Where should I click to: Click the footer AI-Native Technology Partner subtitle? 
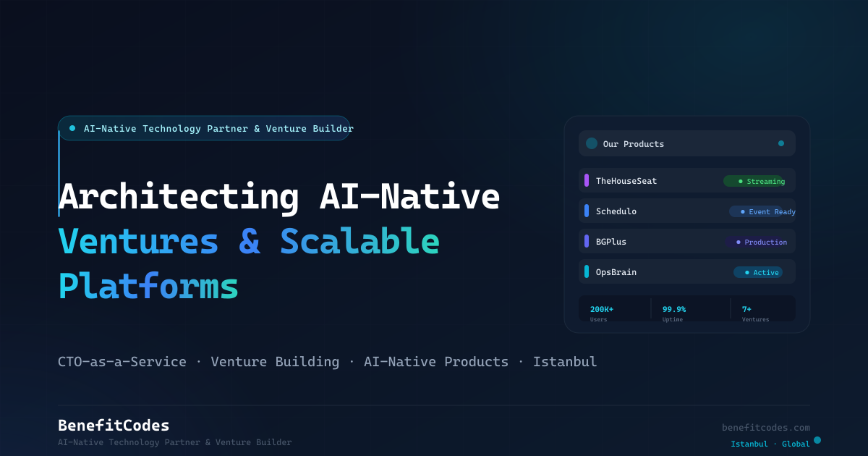175,442
